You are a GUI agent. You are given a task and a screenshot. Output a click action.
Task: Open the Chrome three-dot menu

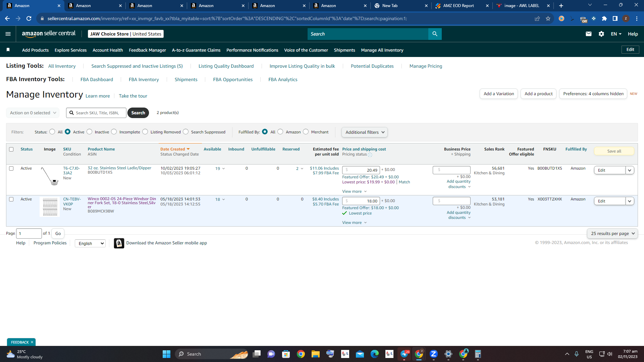point(637,18)
